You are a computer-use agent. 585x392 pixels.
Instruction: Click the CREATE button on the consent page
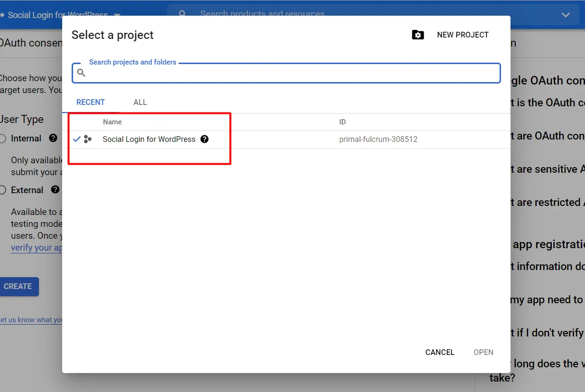(18, 286)
